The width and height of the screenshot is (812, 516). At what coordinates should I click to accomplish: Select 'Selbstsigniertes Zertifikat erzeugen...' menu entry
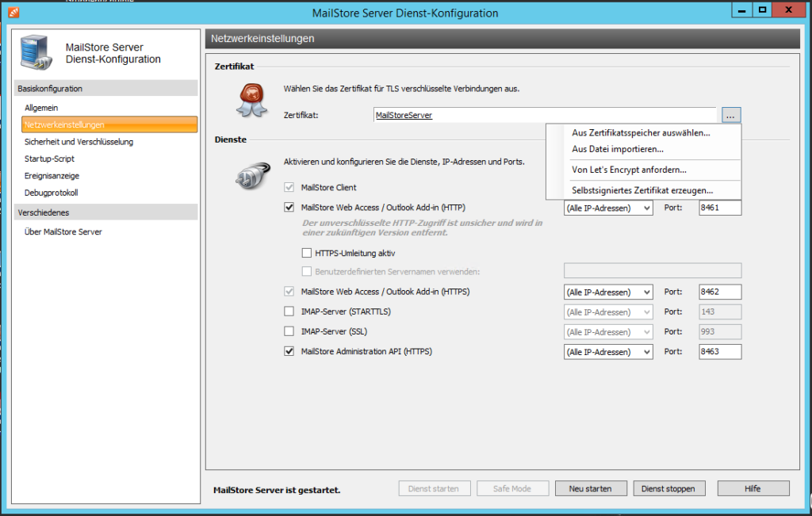[642, 190]
